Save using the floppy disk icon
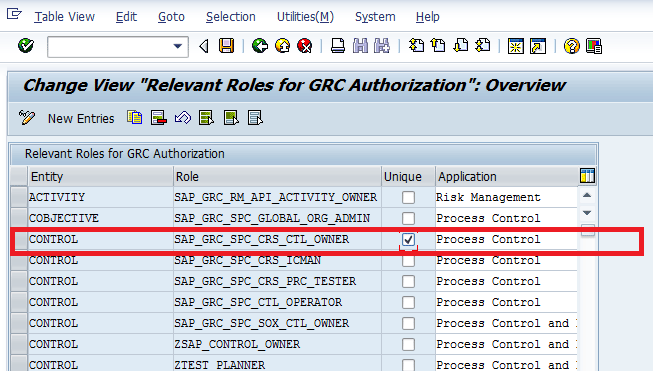 tap(227, 46)
